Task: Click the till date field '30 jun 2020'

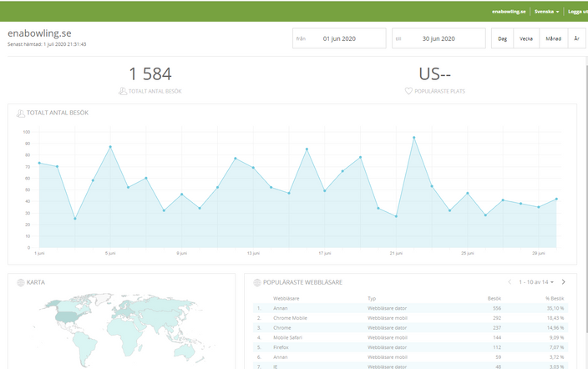Action: [438, 38]
